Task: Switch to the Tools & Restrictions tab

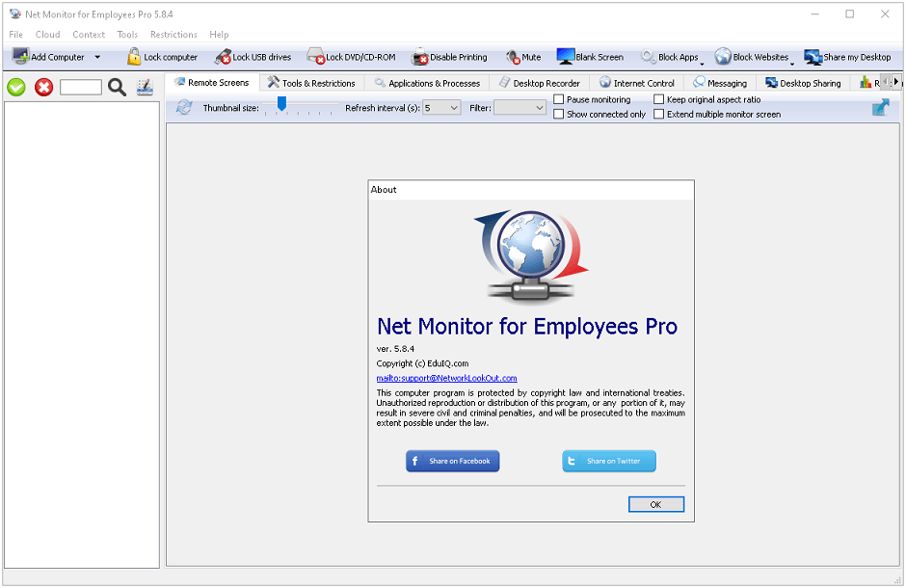Action: pos(311,83)
